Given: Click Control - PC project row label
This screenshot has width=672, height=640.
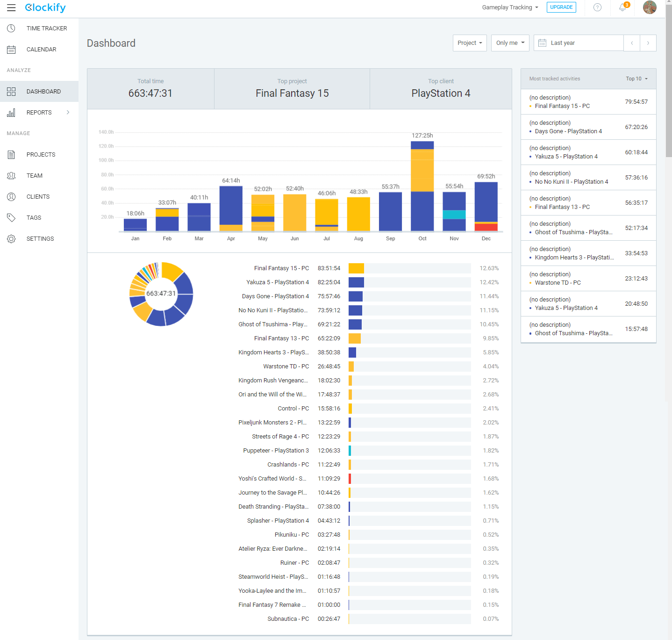Looking at the screenshot, I should 293,409.
